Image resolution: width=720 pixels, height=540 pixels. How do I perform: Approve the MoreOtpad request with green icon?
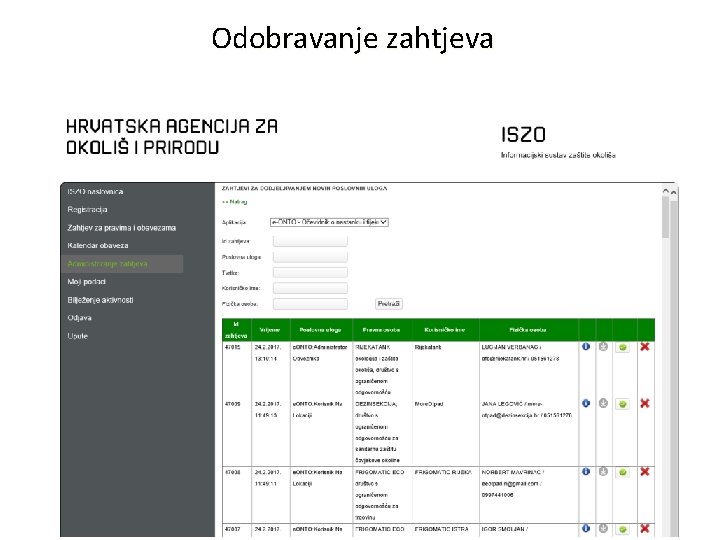[x=623, y=404]
